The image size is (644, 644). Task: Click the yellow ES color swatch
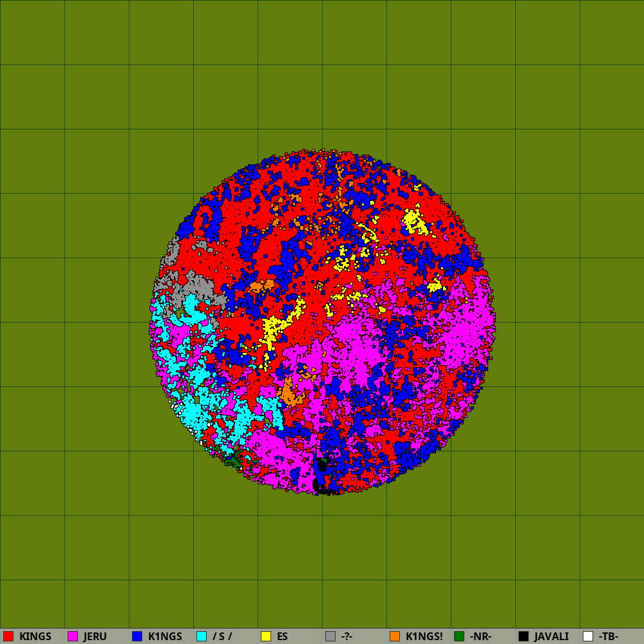pos(266,636)
